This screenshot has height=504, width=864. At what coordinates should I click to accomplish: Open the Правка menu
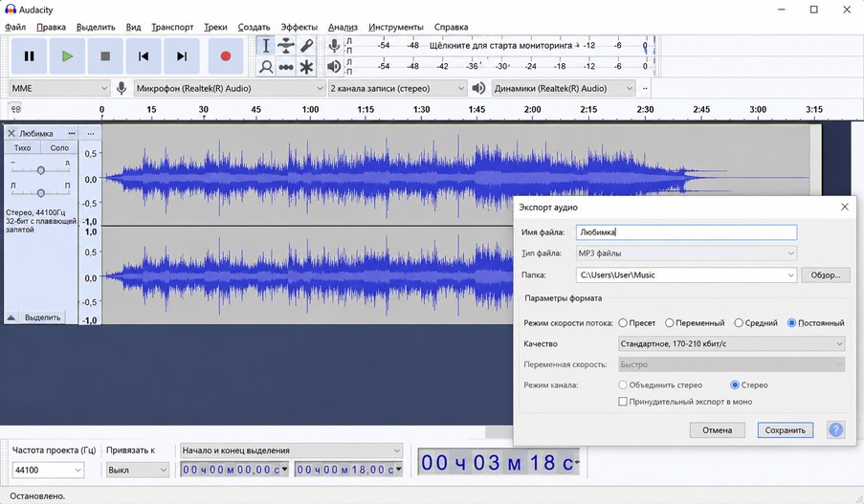point(51,27)
